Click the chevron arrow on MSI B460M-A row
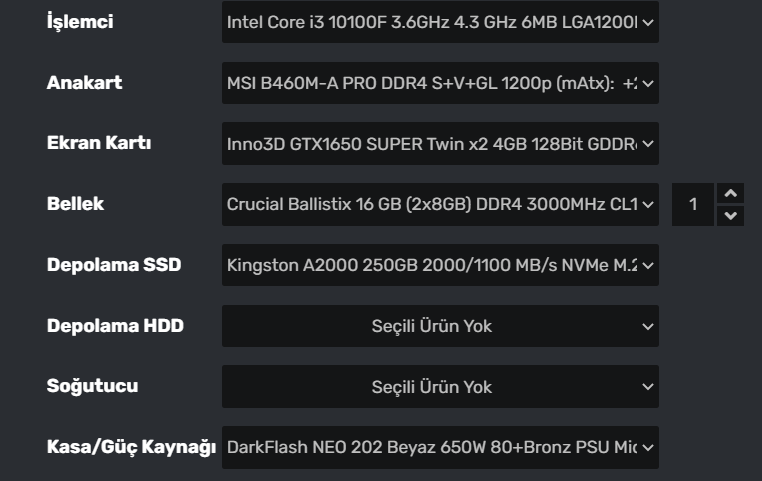 coord(648,83)
